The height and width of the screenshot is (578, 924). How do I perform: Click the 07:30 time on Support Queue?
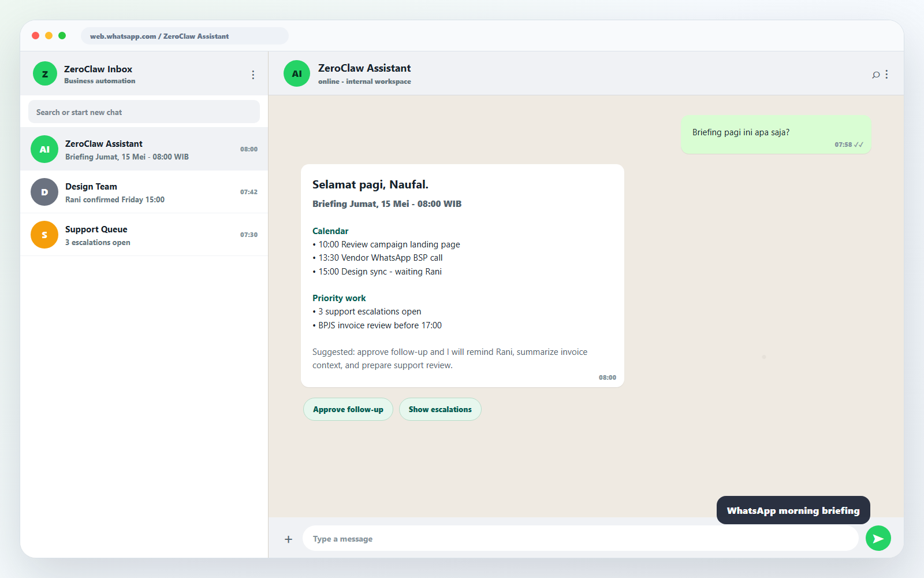coord(249,235)
